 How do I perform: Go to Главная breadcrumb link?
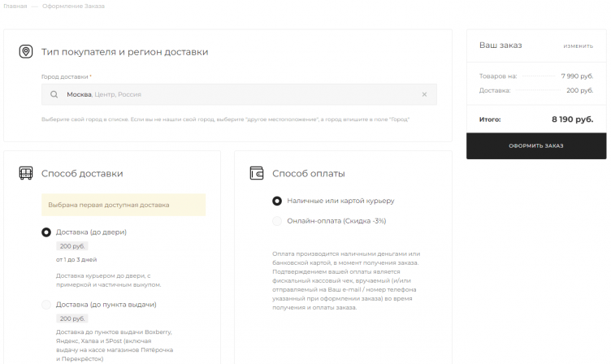(15, 6)
